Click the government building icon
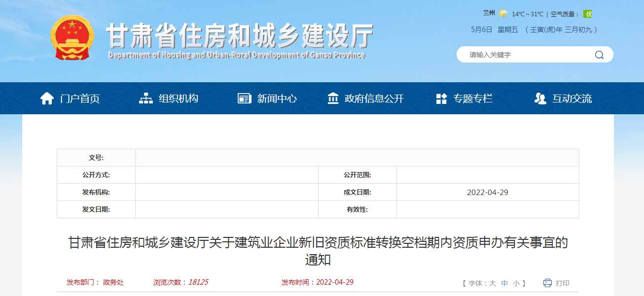The width and height of the screenshot is (644, 296). (333, 99)
